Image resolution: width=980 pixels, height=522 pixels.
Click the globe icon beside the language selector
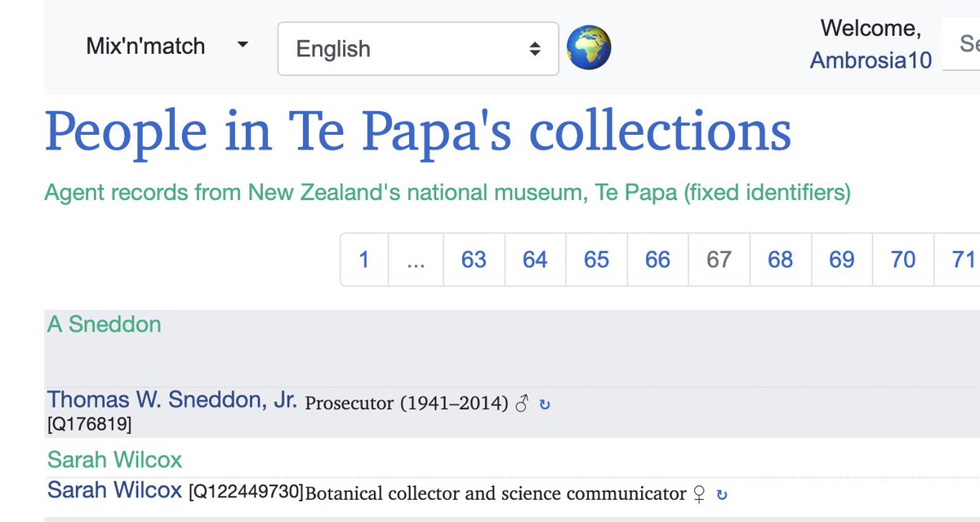(589, 47)
